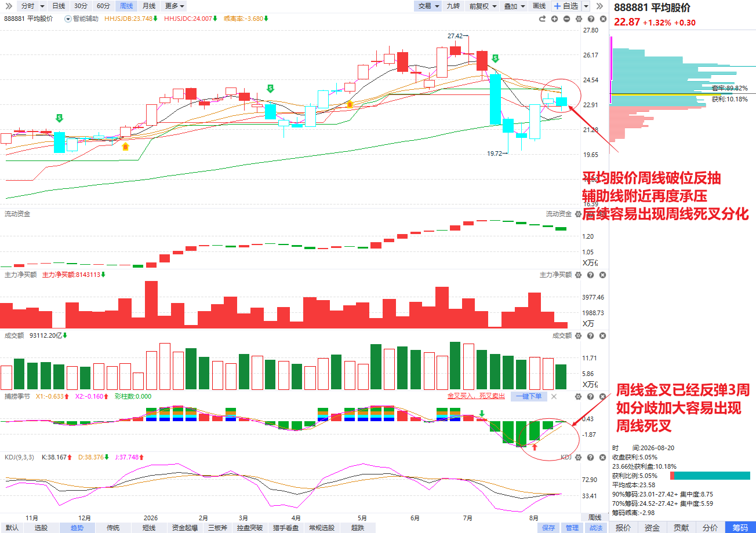Click the green S signal marker near July

[495, 59]
